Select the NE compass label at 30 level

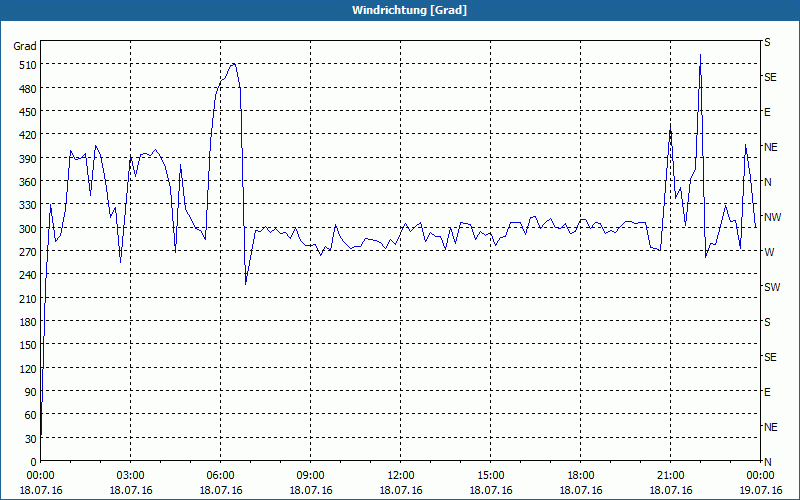pos(770,427)
